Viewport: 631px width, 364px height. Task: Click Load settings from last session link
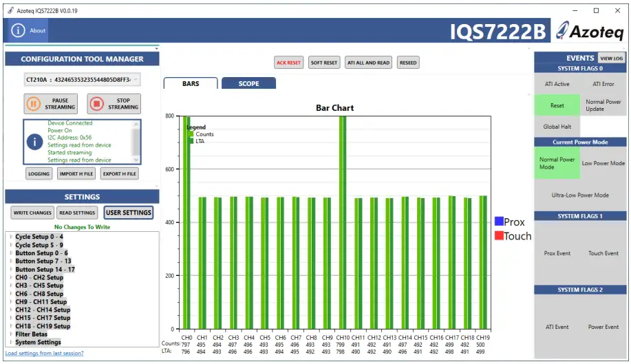[45, 353]
